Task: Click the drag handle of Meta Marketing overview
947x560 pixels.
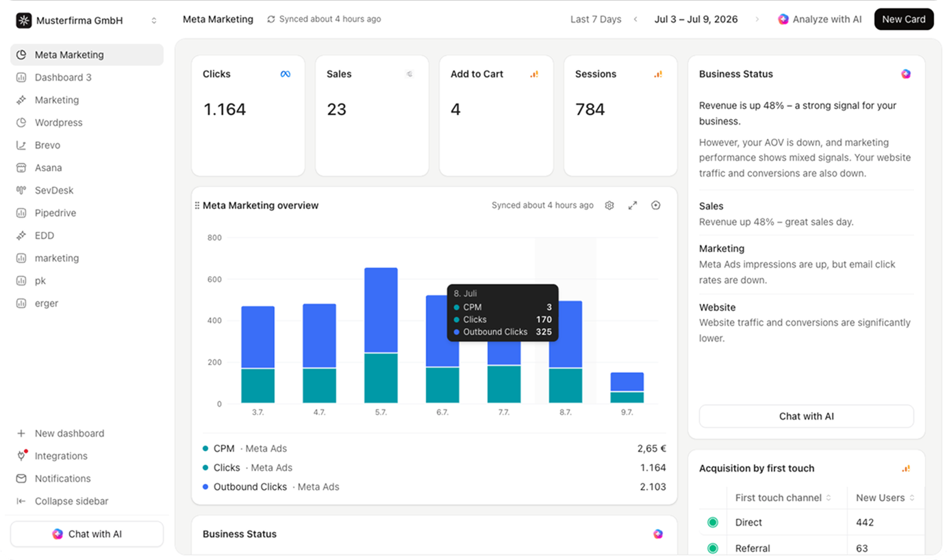Action: (197, 205)
